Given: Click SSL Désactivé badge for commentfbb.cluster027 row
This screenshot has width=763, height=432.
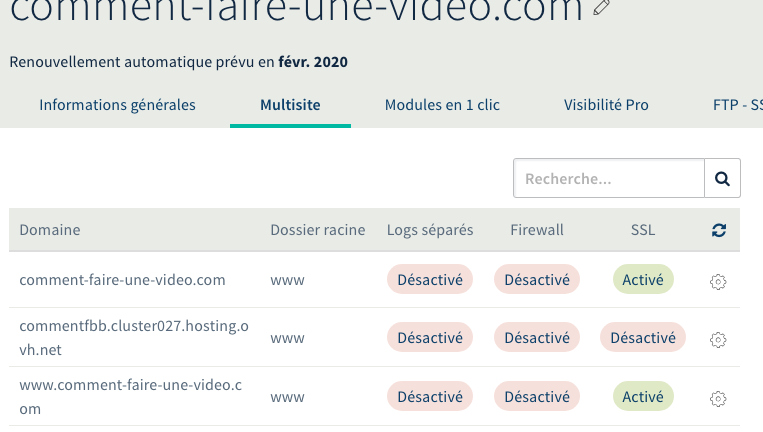Looking at the screenshot, I should pos(643,338).
